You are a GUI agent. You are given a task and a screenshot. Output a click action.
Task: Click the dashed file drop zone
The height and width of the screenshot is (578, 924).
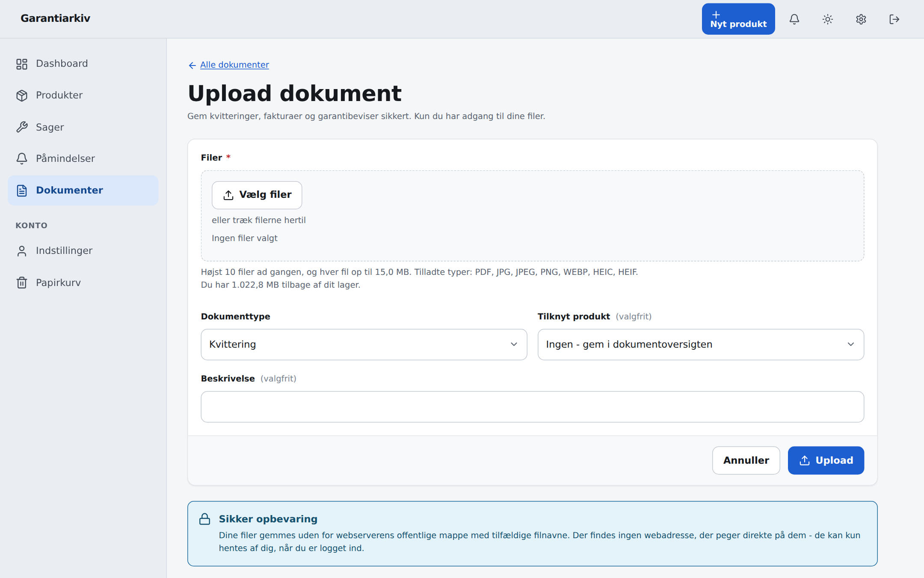pos(533,216)
